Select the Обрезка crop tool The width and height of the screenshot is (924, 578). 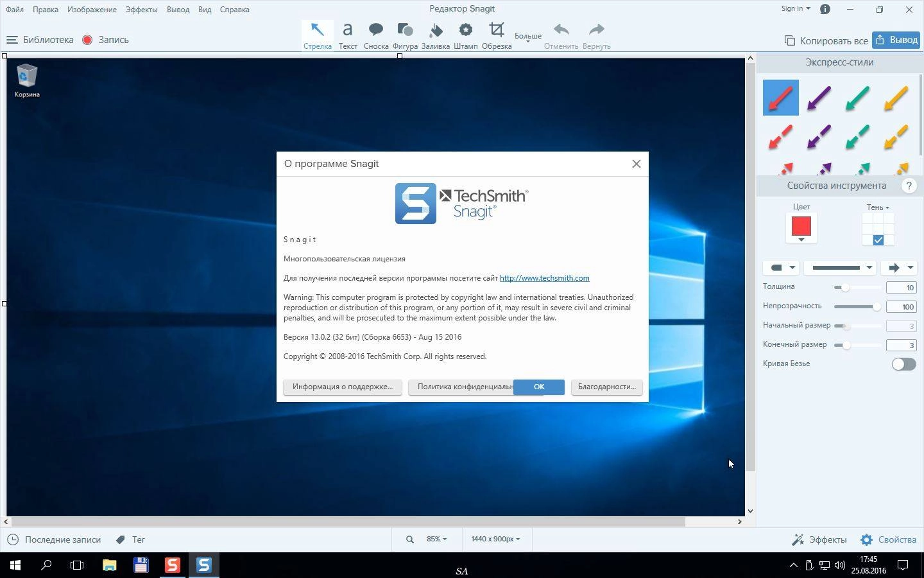pyautogui.click(x=497, y=35)
